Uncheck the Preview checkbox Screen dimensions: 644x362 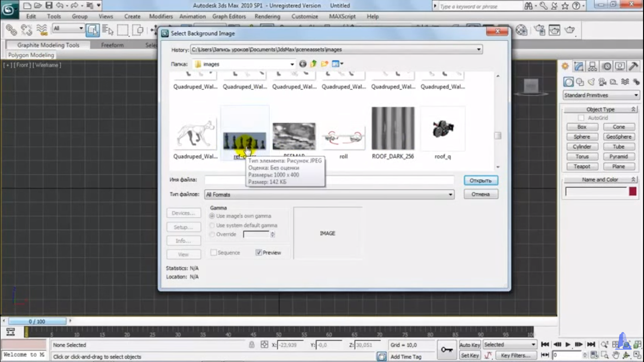tap(258, 253)
